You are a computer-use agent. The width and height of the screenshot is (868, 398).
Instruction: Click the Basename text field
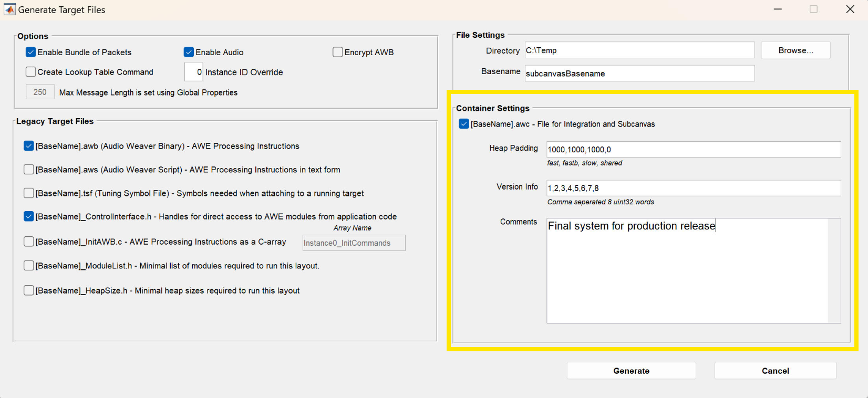[x=639, y=74]
